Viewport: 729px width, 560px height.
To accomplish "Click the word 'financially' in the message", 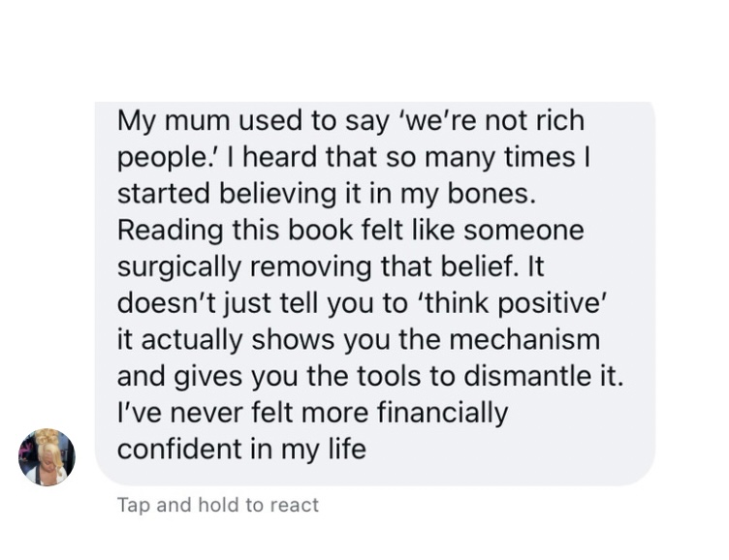I will pos(442,413).
